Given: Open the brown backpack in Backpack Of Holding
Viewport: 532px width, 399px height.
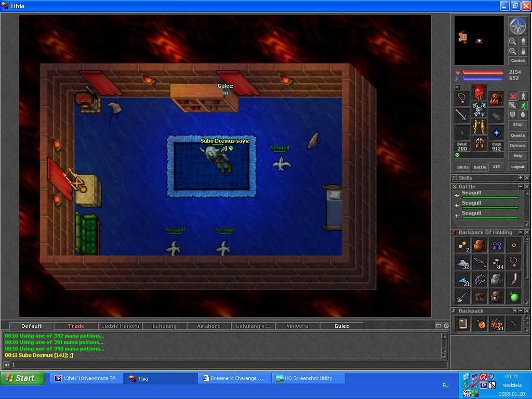Looking at the screenshot, I should [x=480, y=245].
